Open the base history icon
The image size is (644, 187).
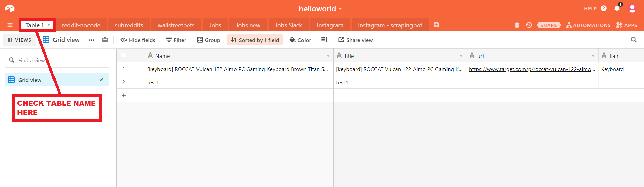[x=529, y=25]
